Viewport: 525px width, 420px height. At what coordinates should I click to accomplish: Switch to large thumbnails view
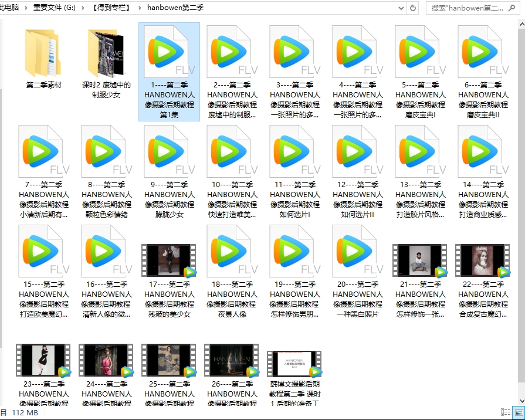(x=519, y=413)
